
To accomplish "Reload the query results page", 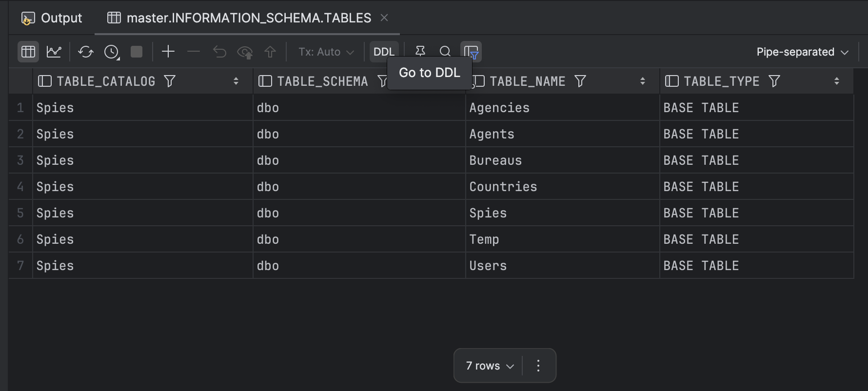I will (x=86, y=52).
